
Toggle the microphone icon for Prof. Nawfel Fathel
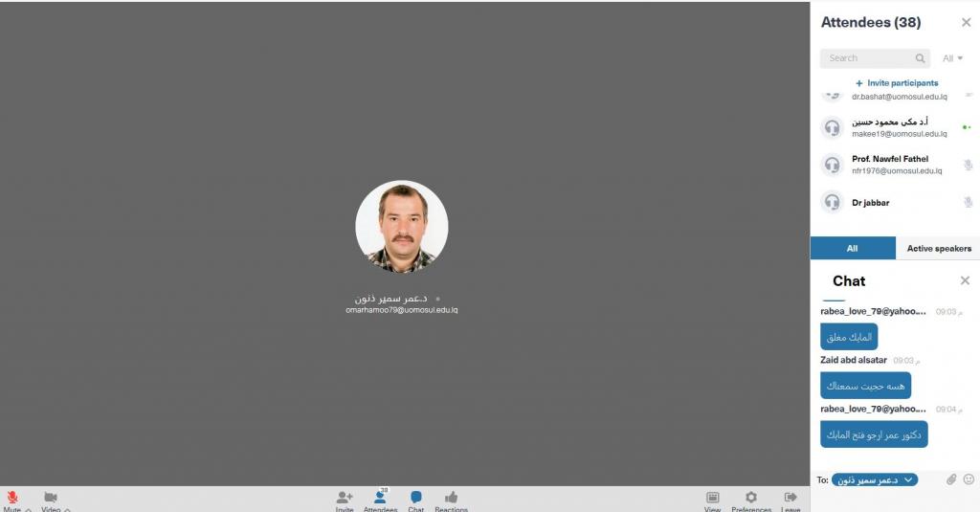point(968,165)
